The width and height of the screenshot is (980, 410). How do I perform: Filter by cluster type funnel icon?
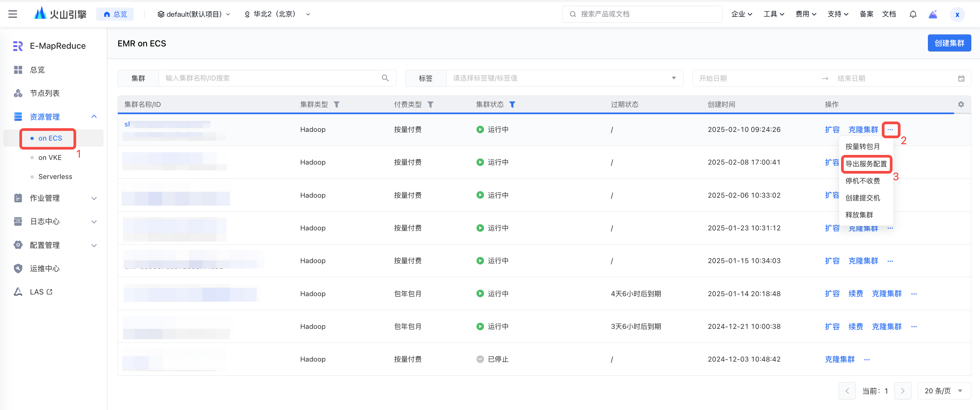coord(336,105)
